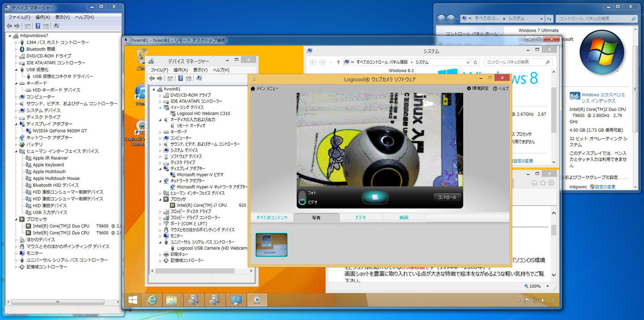This screenshot has width=644, height=320.
Task: Switch to the 動画 tab
Action: coord(404,218)
